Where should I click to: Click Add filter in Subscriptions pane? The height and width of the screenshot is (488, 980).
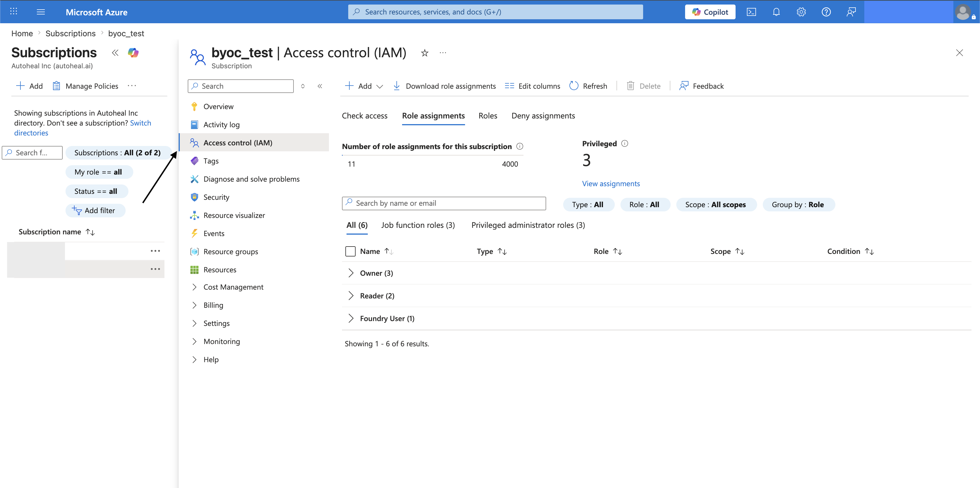[x=95, y=210]
